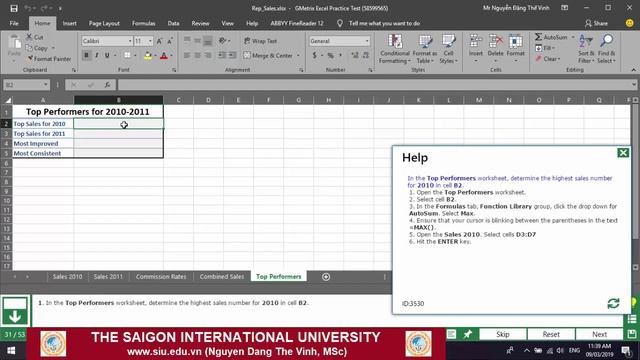Screen dimensions: 640x360
Task: Click the formula bar input area
Action: click(x=375, y=84)
